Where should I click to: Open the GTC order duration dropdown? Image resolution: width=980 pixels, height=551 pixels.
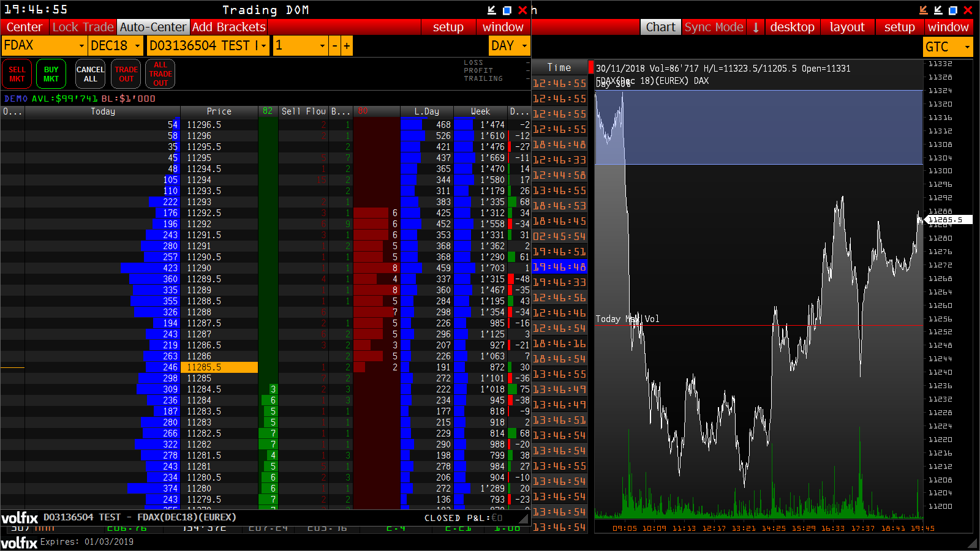(x=967, y=46)
